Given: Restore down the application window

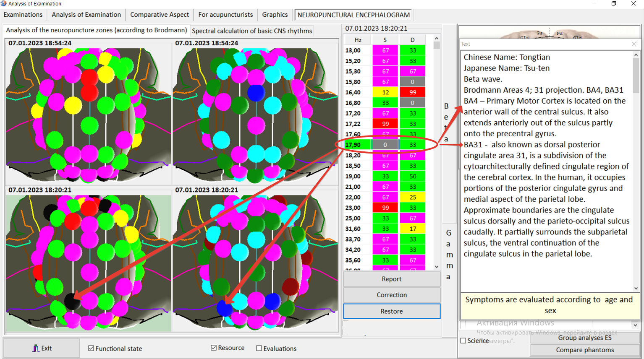Looking at the screenshot, I should click(614, 4).
